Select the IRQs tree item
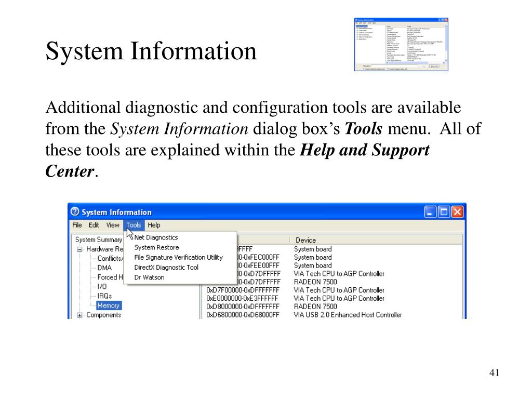532x399 pixels. (104, 296)
